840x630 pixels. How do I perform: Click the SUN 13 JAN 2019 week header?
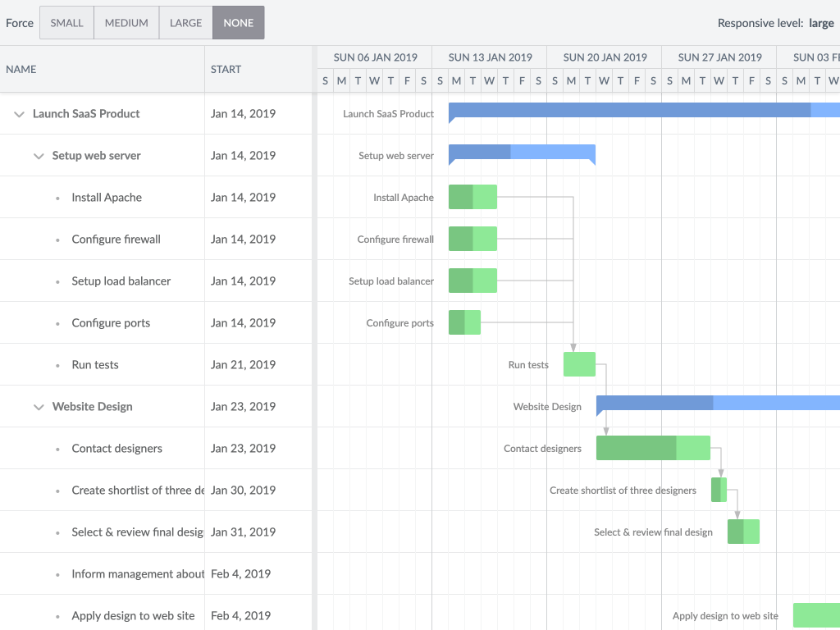coord(490,57)
